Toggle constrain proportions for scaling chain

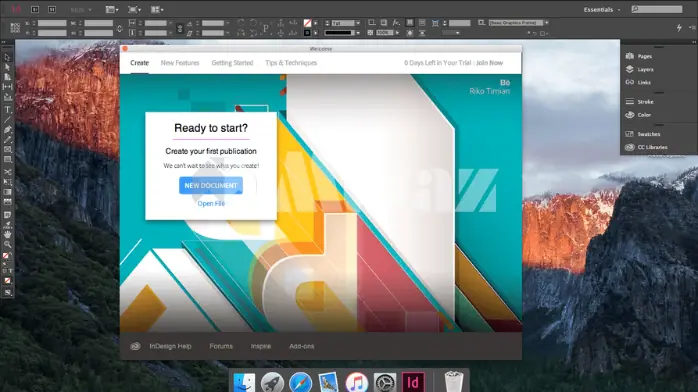180,28
